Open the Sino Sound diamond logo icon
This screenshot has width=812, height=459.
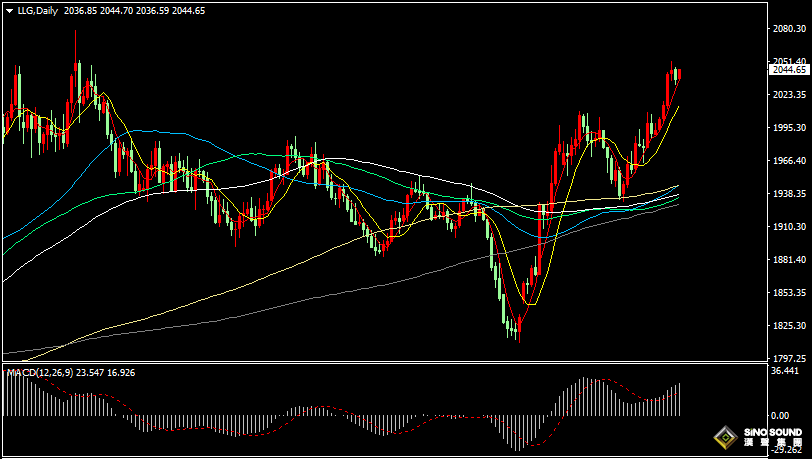[726, 438]
